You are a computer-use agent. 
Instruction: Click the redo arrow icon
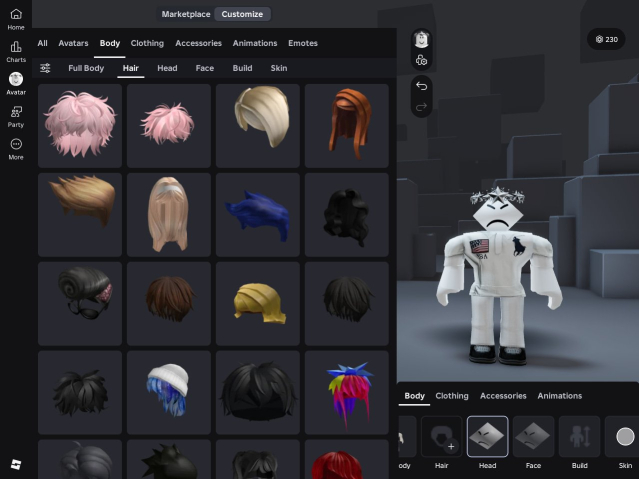pos(421,106)
